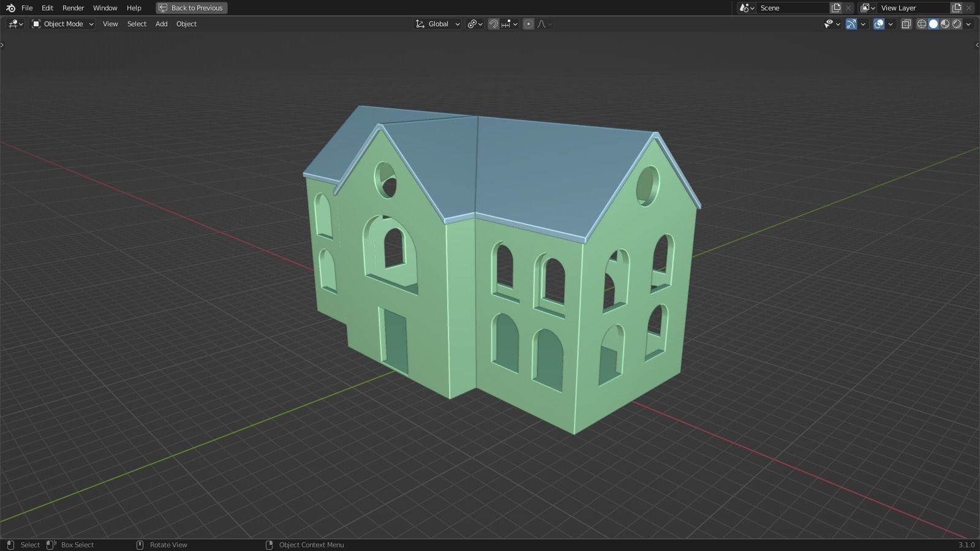
Task: Open object types visibility eye dropdown
Action: (832, 24)
